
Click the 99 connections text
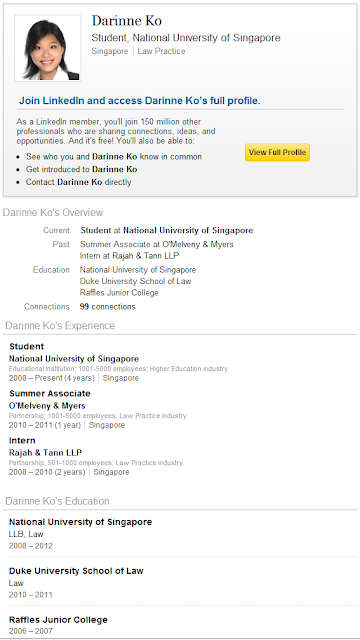108,306
